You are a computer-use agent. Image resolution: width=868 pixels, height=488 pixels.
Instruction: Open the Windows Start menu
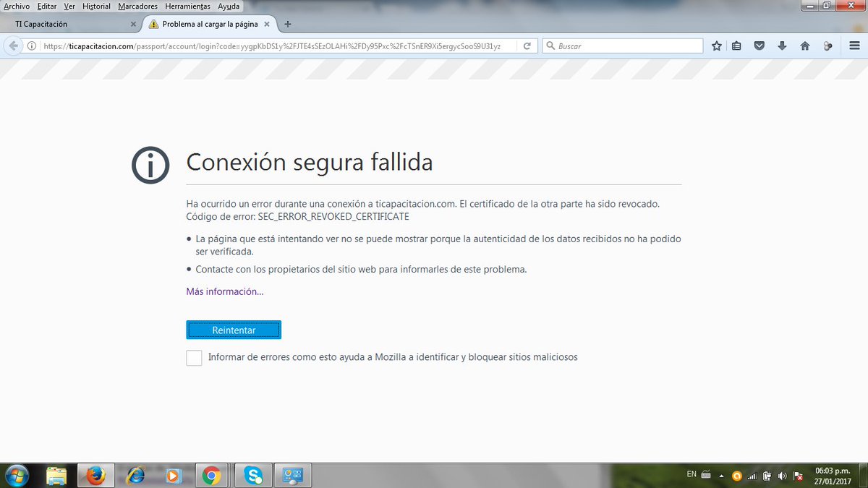pos(16,476)
